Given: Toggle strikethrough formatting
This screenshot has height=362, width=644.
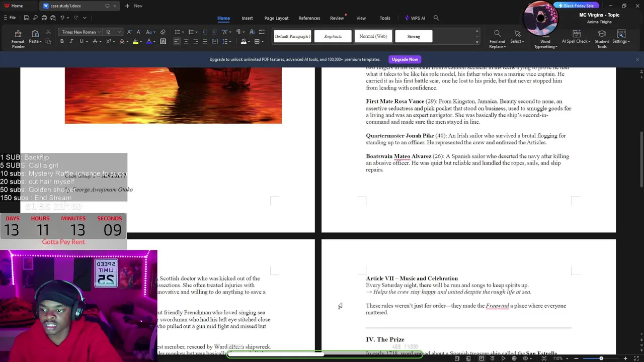Looking at the screenshot, I should (95, 41).
